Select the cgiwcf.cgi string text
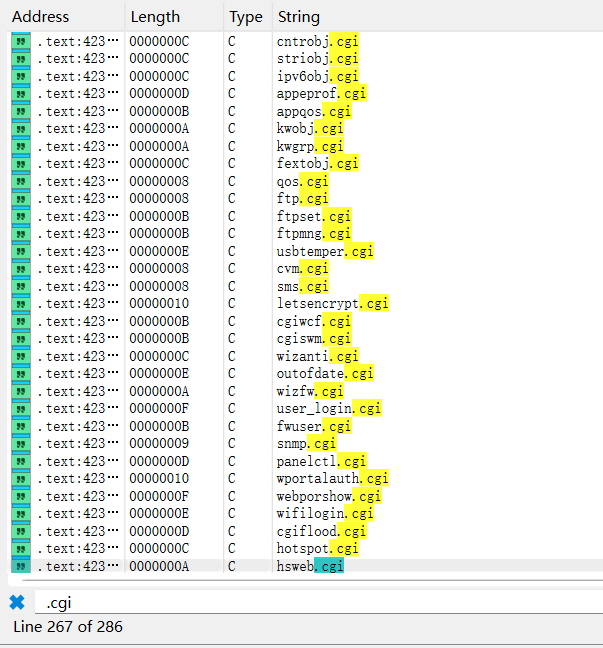The image size is (603, 648). click(314, 321)
